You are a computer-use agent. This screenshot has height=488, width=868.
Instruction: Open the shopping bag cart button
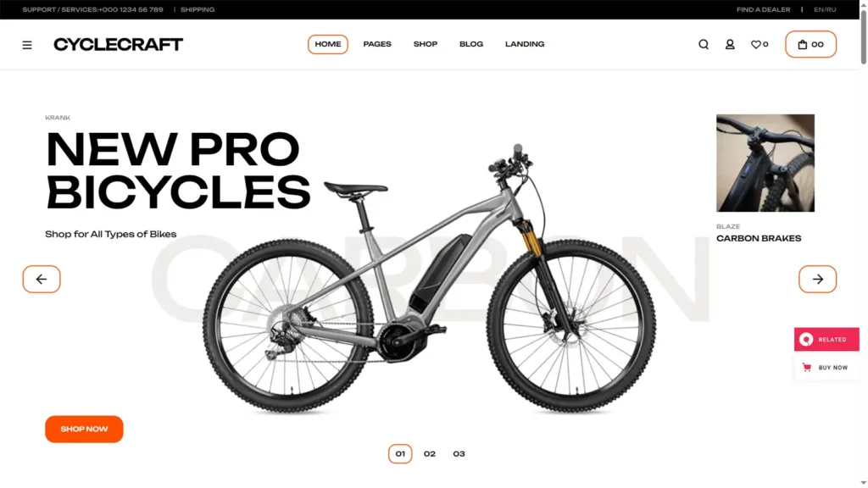(810, 44)
